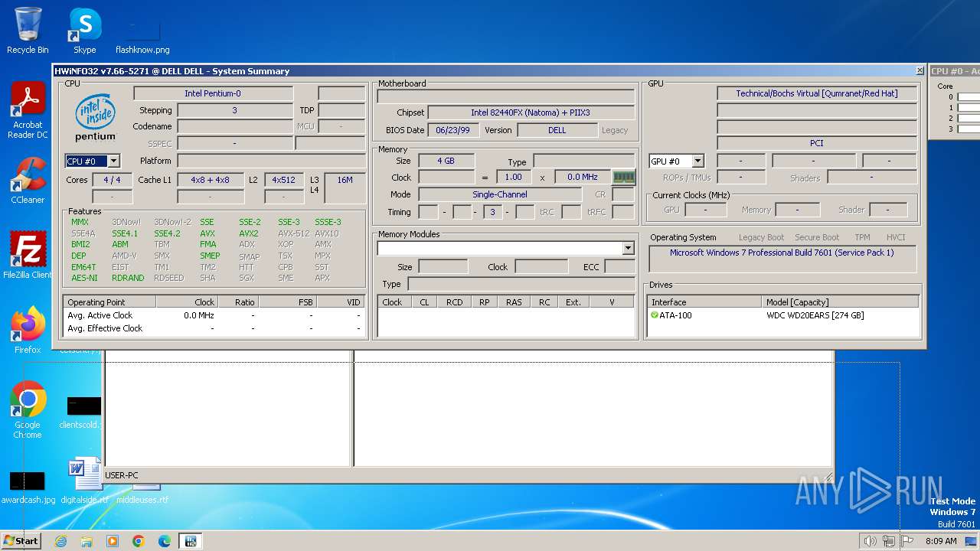Click the USER-PC entry in background window
The image size is (980, 551).
(122, 475)
